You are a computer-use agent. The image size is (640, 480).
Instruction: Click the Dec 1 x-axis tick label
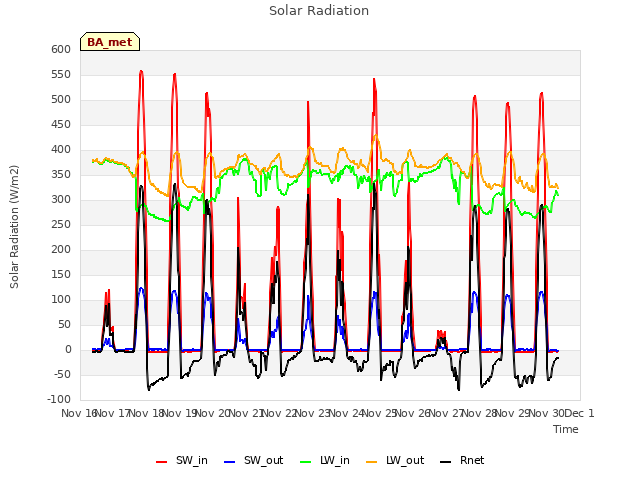[580, 413]
